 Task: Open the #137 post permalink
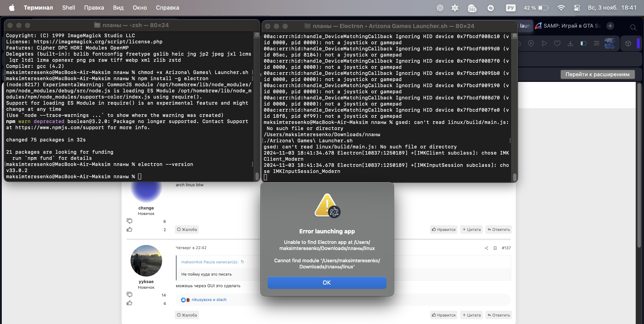click(x=506, y=248)
